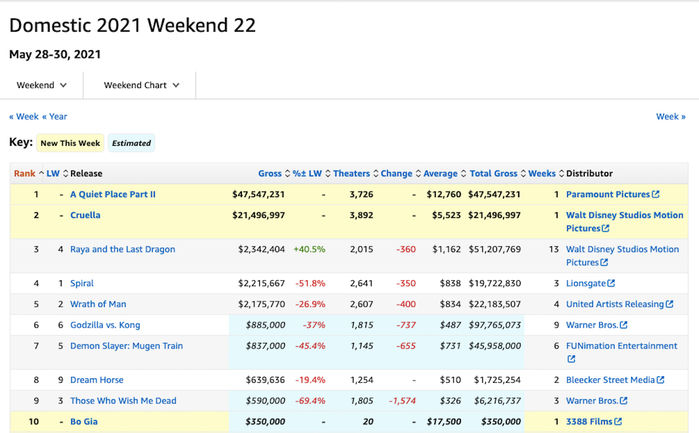Open 3388 Films distributor link
The image size is (699, 433).
[x=589, y=421]
